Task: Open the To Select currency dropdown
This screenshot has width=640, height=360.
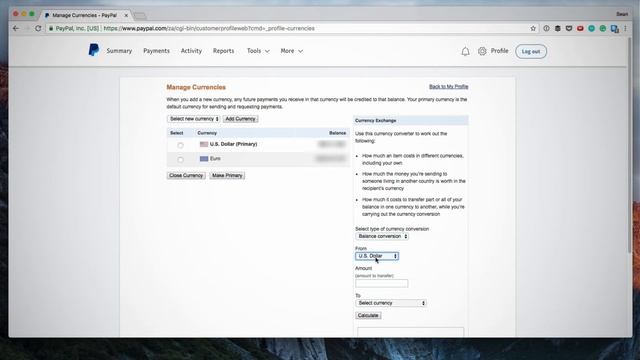Action: (x=391, y=303)
